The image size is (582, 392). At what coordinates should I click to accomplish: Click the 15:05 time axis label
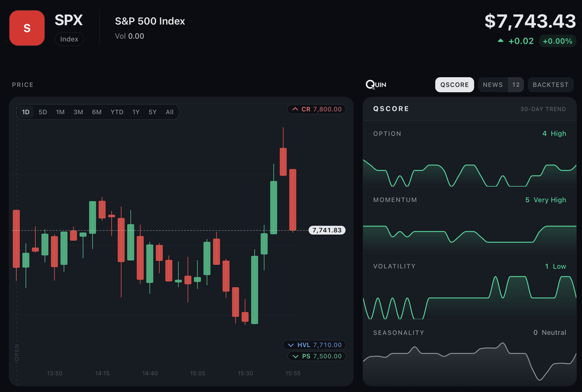click(197, 373)
